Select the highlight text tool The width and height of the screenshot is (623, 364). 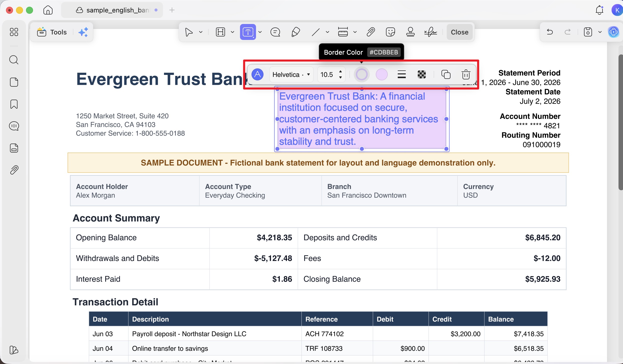click(220, 32)
